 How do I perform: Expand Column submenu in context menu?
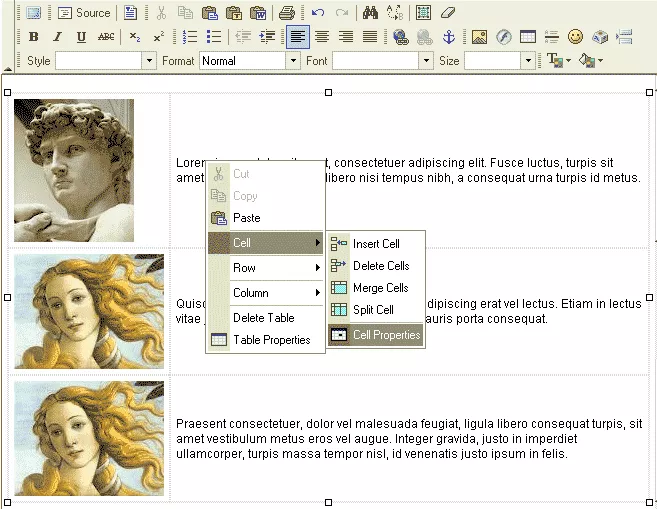click(265, 292)
